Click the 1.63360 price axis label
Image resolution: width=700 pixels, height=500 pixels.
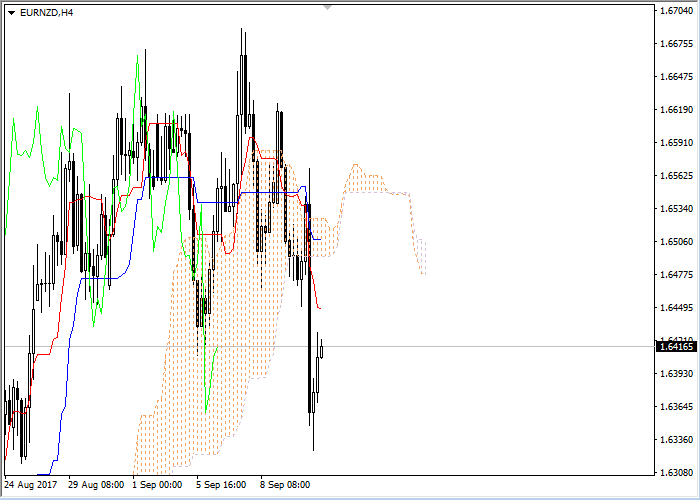[676, 440]
